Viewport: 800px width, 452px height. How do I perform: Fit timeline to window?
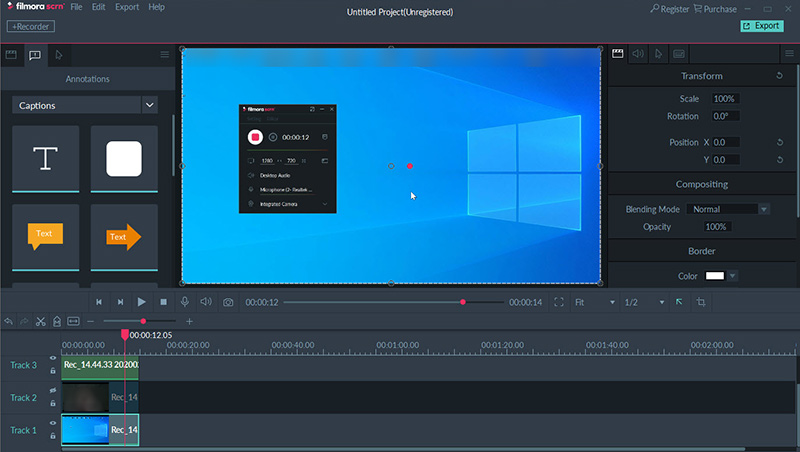coord(73,321)
